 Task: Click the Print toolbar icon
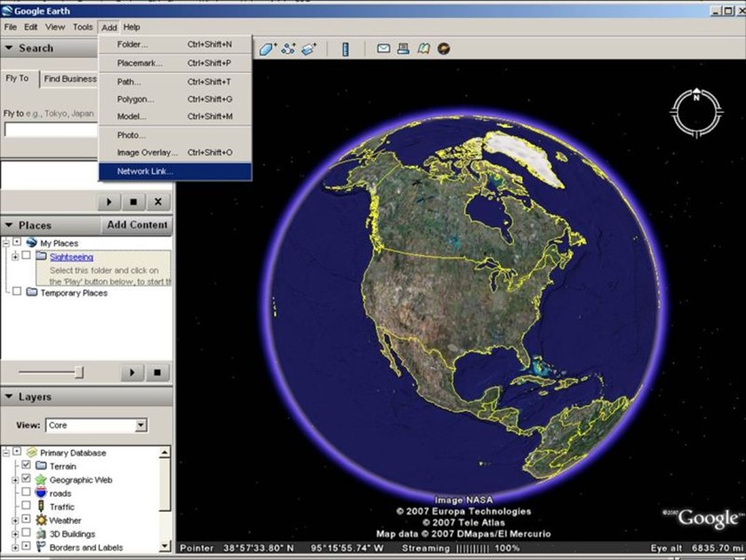click(404, 49)
